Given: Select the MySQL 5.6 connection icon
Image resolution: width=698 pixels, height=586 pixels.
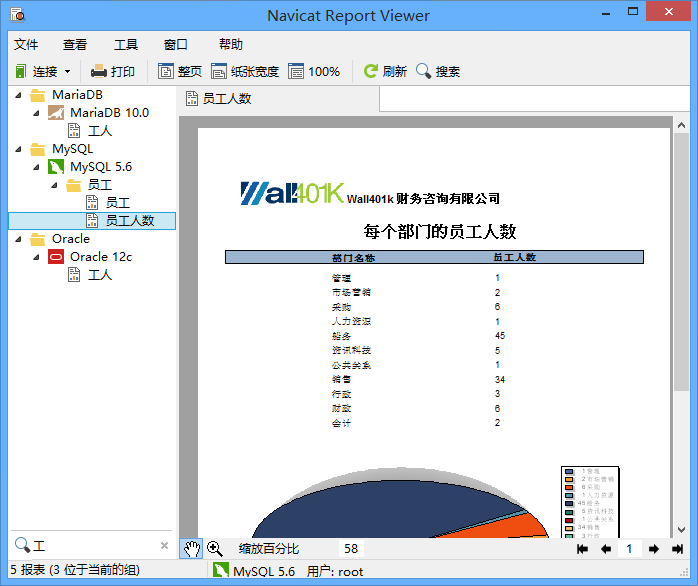Looking at the screenshot, I should click(56, 167).
